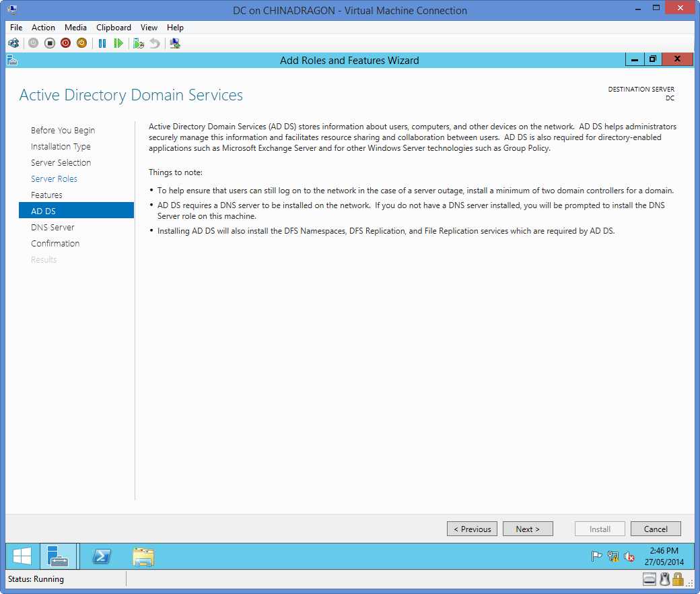Cancel the Add Roles wizard
Screen dimensions: 700x594
point(656,529)
